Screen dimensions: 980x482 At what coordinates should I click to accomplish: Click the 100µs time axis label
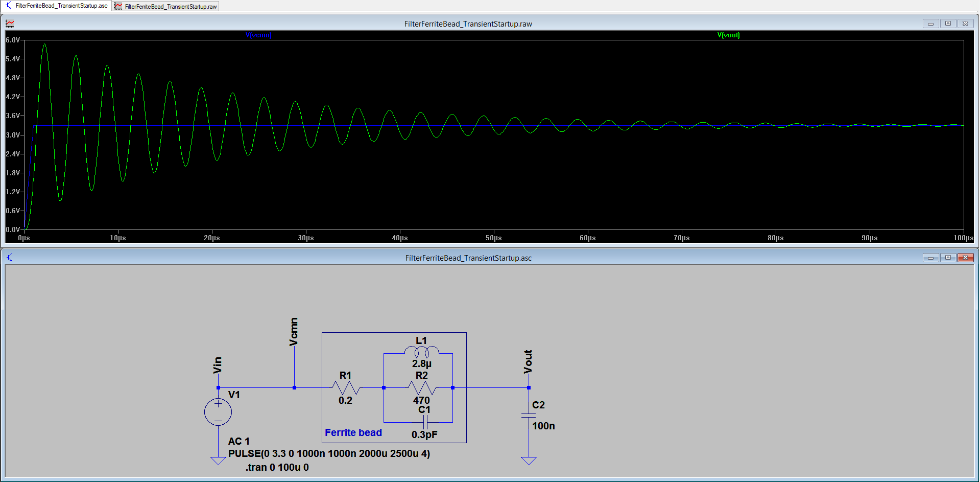coord(963,238)
